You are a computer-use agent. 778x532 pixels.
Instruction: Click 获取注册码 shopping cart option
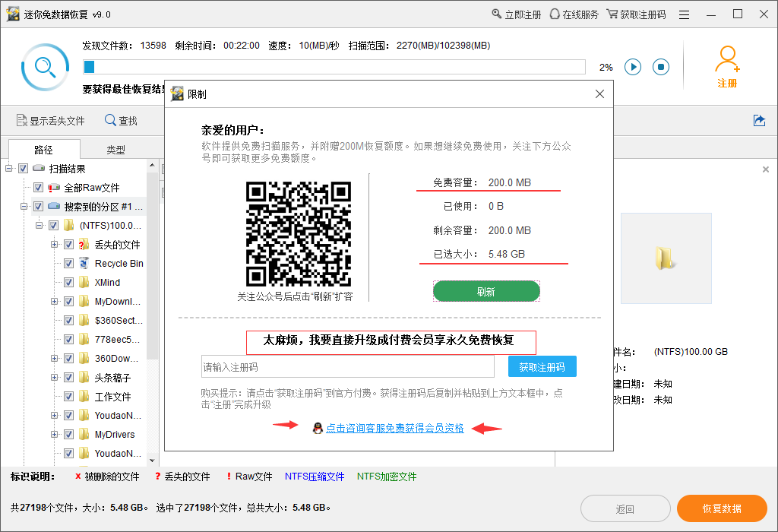[636, 14]
